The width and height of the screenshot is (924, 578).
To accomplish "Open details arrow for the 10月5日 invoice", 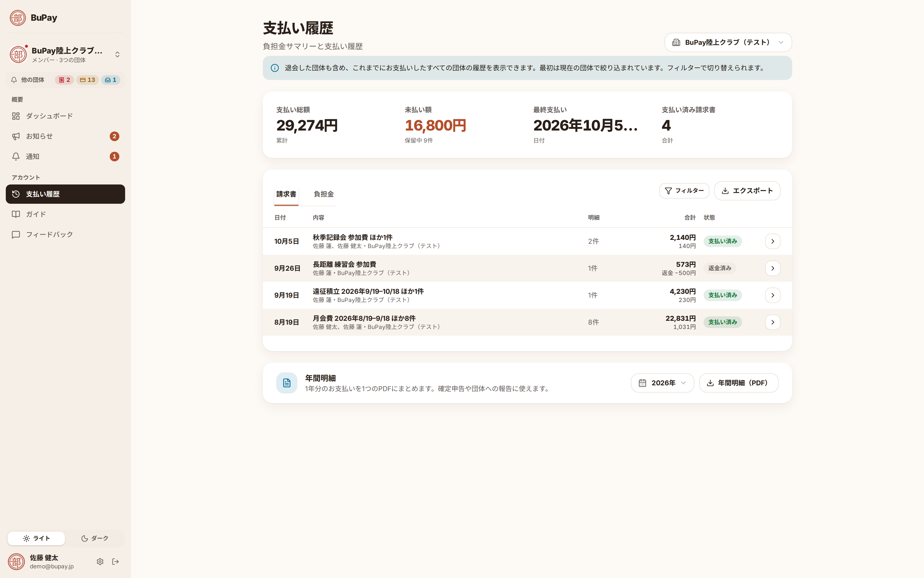I will point(772,241).
